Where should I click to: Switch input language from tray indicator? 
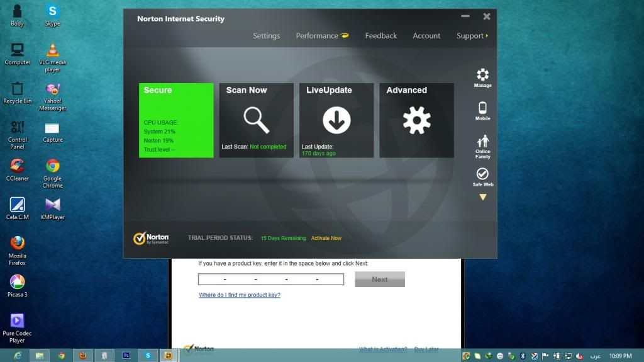tap(595, 356)
